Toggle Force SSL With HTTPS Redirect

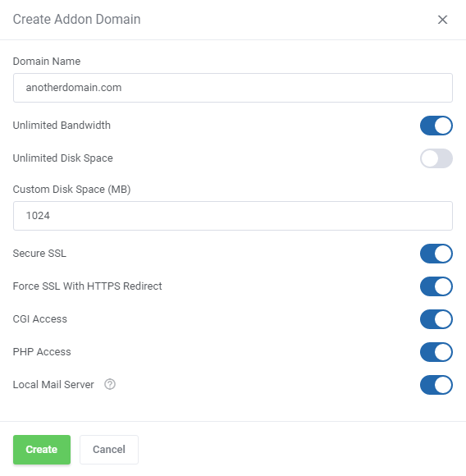[x=436, y=286]
